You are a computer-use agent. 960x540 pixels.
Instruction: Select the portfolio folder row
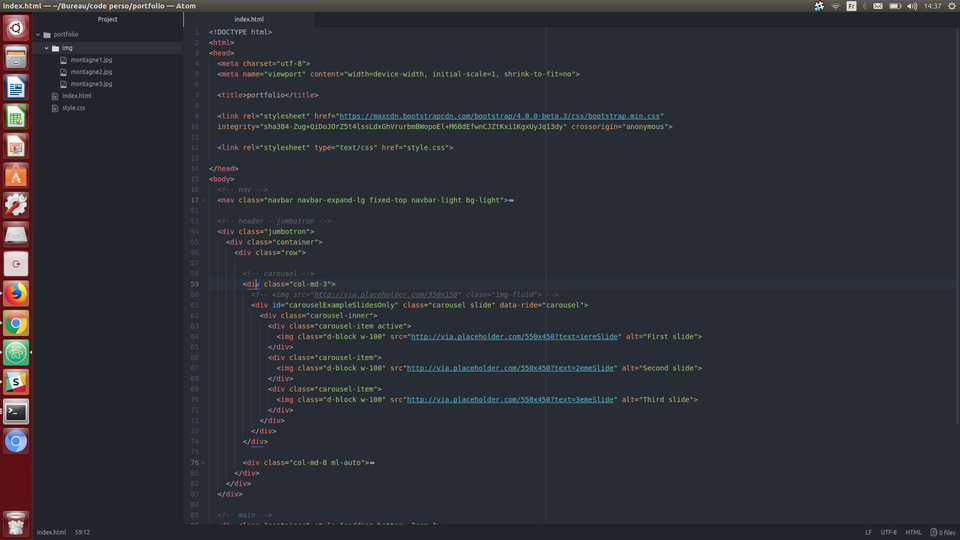(x=108, y=35)
